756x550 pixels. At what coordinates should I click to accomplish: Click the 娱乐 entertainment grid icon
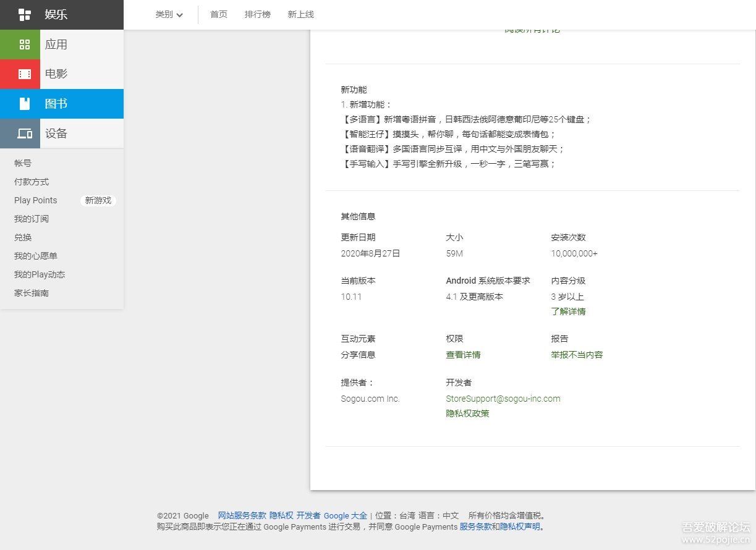pos(25,15)
